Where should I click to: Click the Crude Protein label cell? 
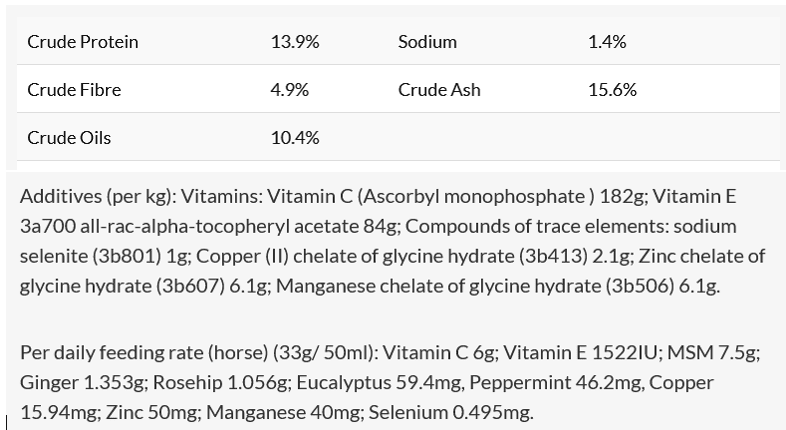click(83, 42)
